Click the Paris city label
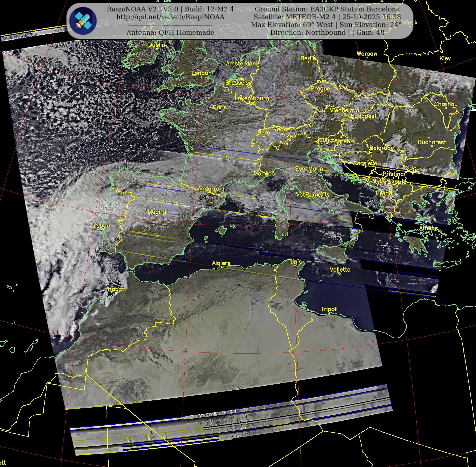The height and width of the screenshot is (467, 476). [220, 107]
